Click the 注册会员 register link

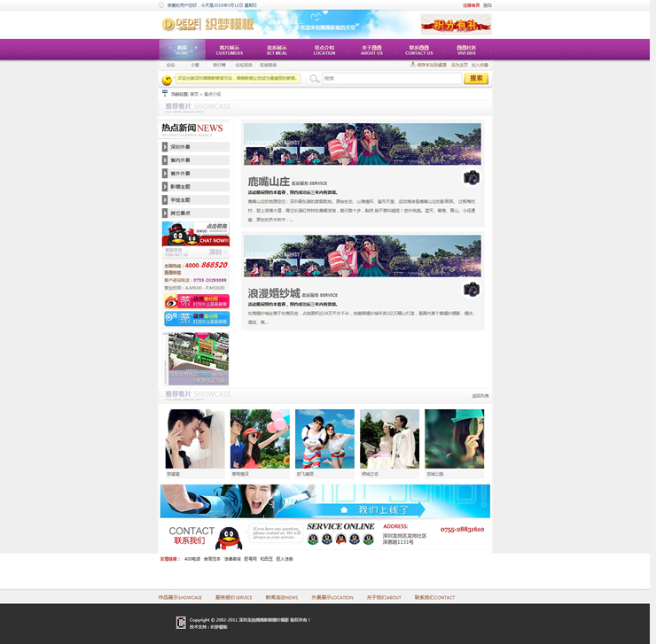471,4
